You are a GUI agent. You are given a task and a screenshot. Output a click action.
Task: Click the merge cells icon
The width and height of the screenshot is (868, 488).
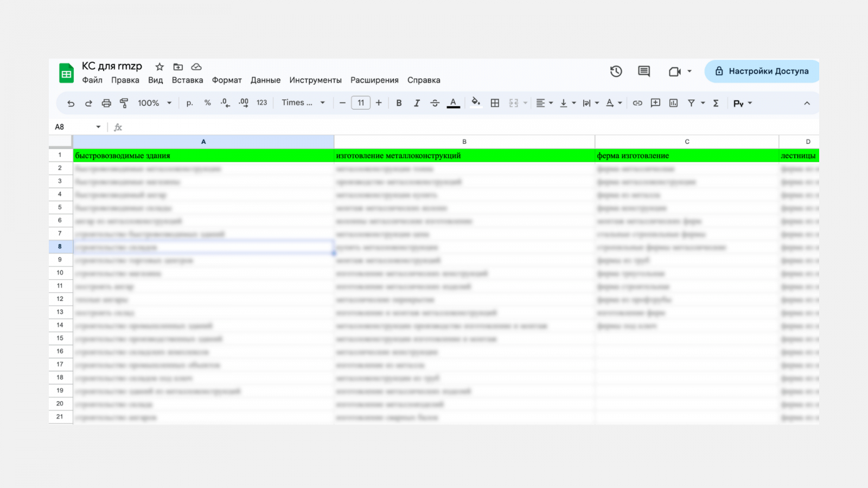pos(514,103)
